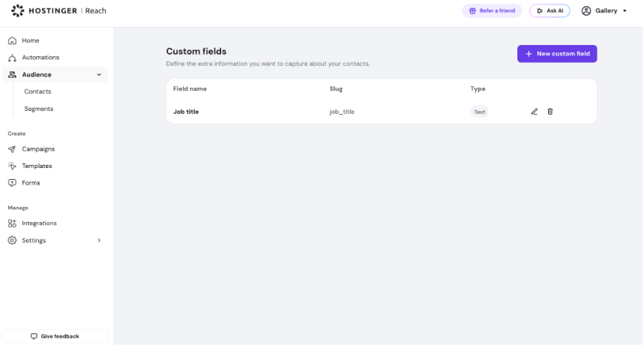Open the Contacts page
Image resolution: width=644 pixels, height=345 pixels.
[37, 91]
